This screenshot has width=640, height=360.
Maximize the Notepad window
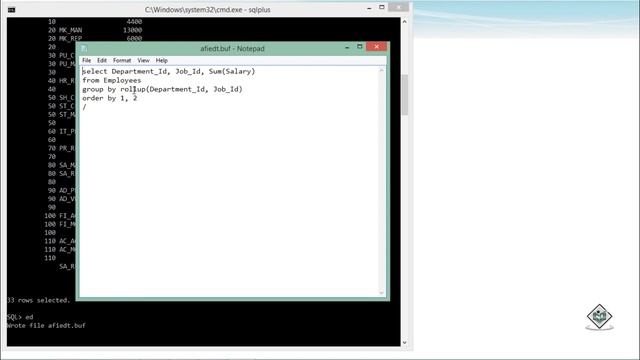[360, 47]
